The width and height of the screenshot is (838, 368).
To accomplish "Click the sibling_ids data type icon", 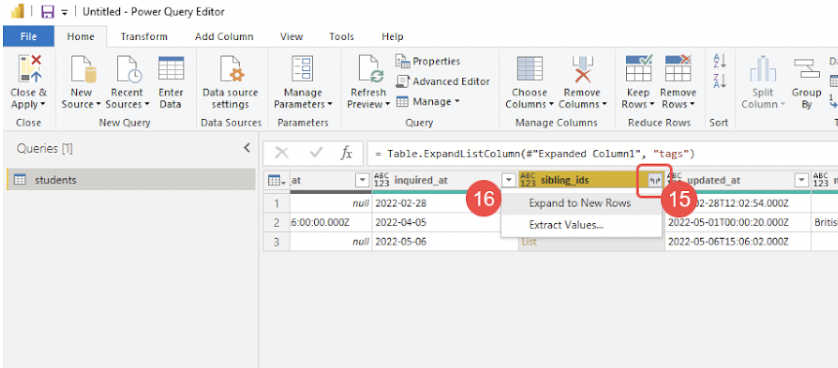I will (527, 181).
